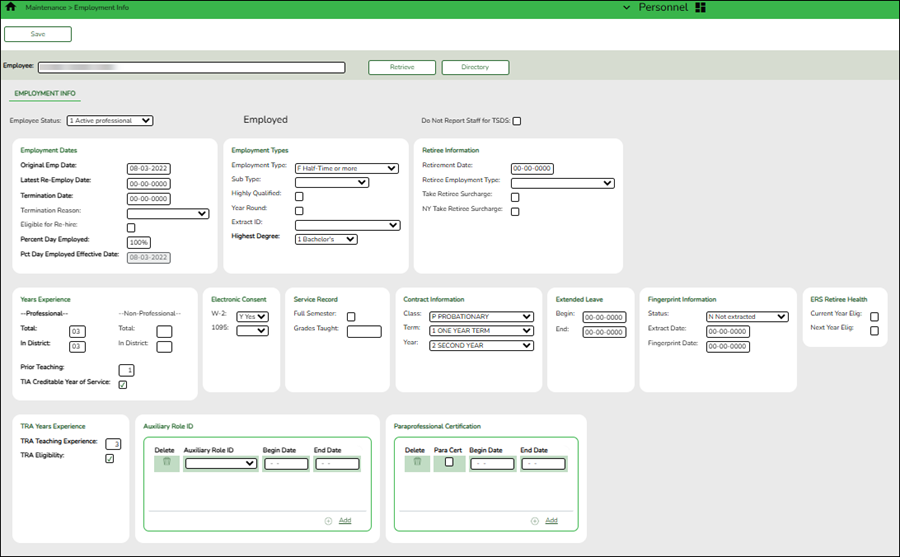This screenshot has width=900, height=557.
Task: Click the Retirement Date field
Action: coord(532,169)
